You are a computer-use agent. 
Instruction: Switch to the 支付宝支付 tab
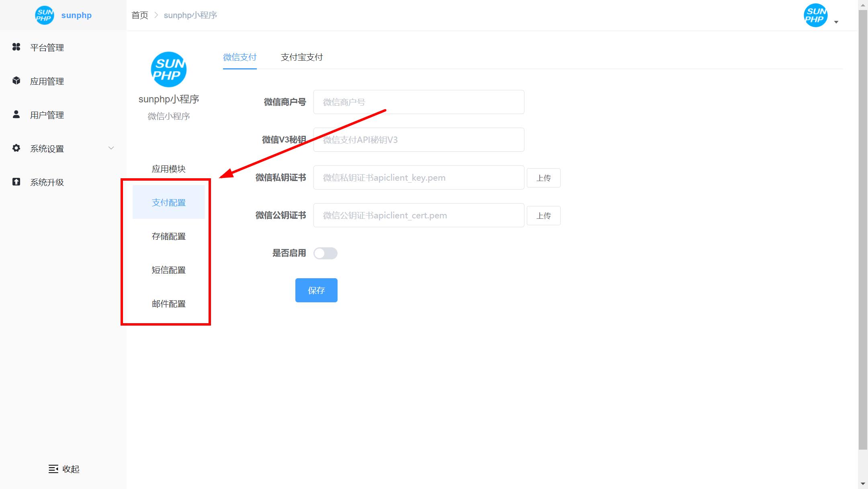click(x=302, y=57)
